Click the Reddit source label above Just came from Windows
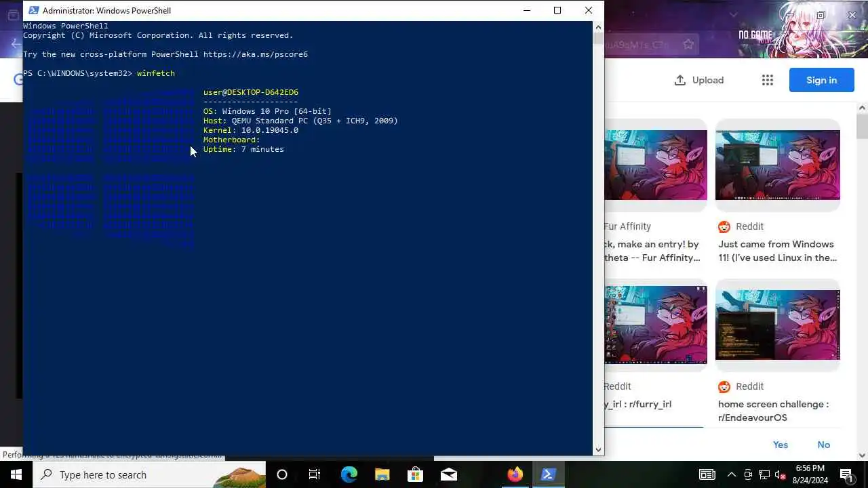Viewport: 868px width, 488px height. coord(749,226)
